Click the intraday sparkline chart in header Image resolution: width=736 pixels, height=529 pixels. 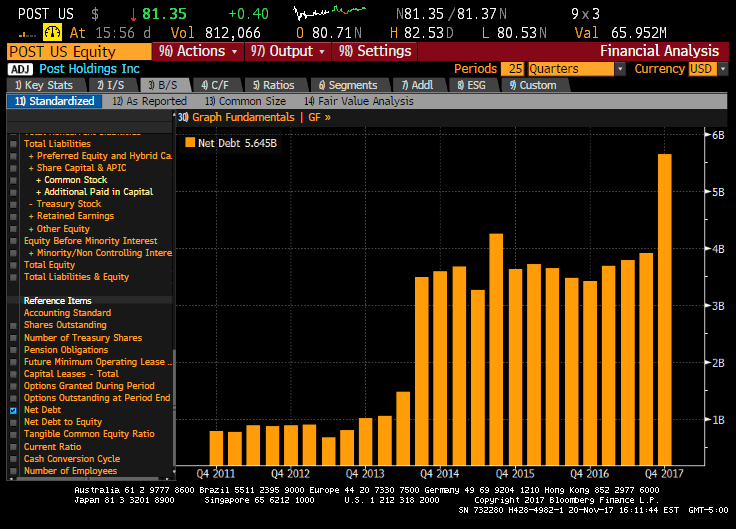pyautogui.click(x=330, y=12)
